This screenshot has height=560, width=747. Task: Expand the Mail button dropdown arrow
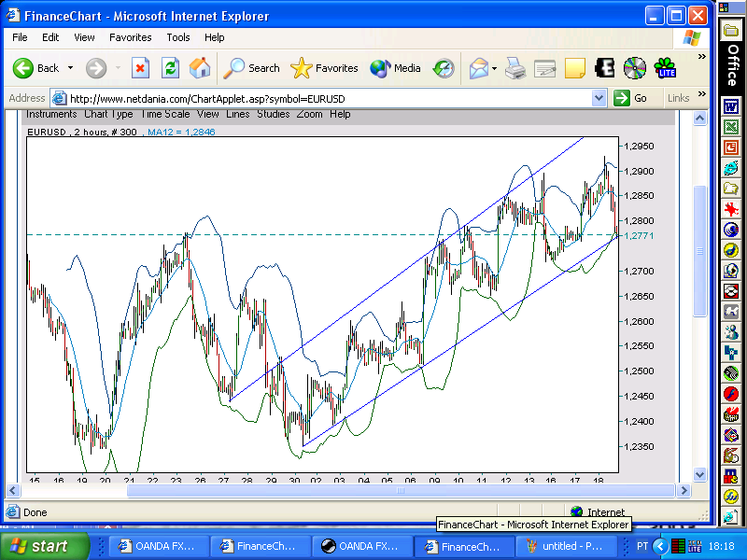[494, 68]
